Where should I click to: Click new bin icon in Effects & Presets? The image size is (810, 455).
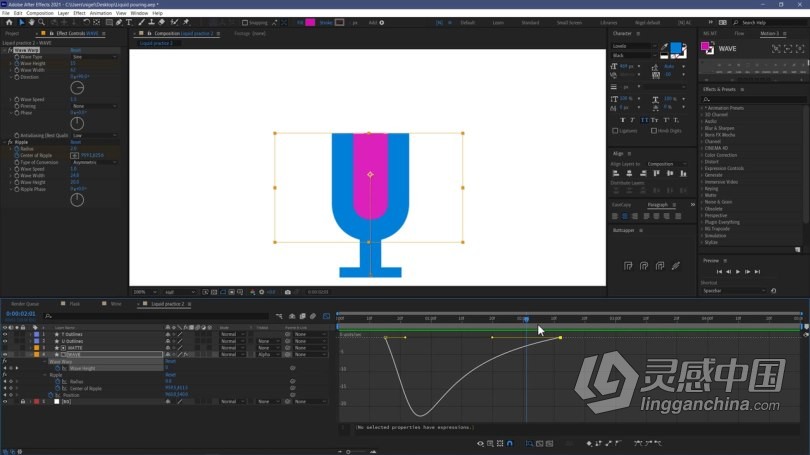(x=798, y=249)
